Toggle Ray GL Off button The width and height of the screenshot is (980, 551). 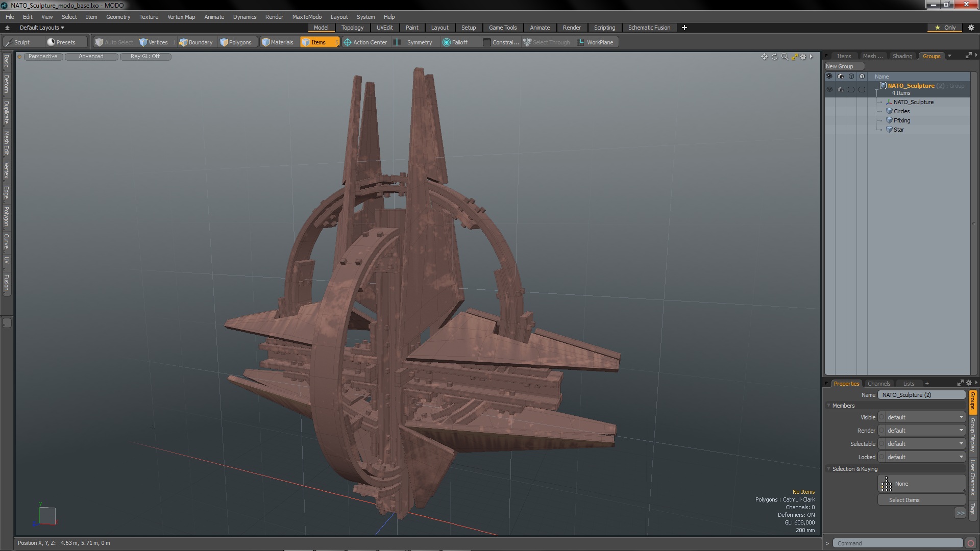coord(145,57)
